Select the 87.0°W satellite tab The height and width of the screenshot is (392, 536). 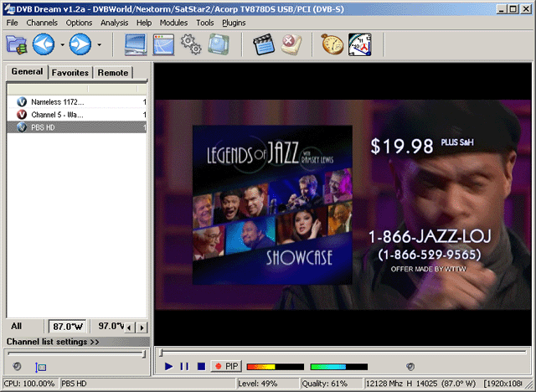pyautogui.click(x=68, y=327)
